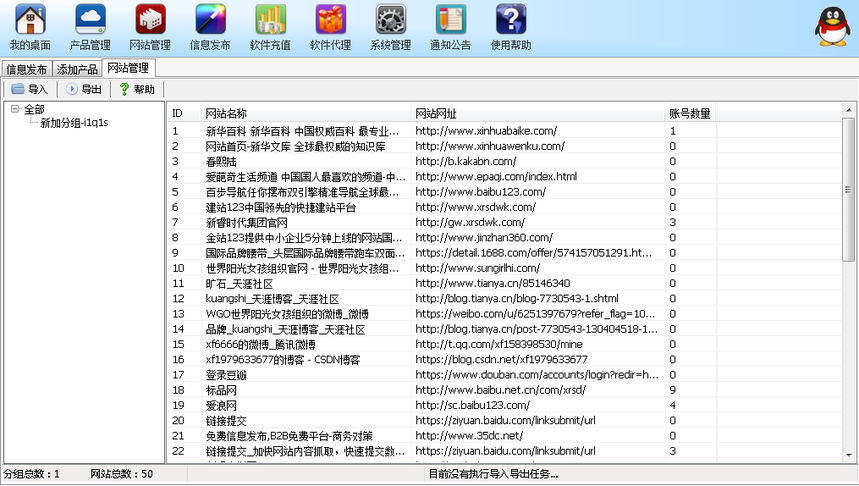Select 新加分组-i1q1s group in tree

(x=74, y=123)
